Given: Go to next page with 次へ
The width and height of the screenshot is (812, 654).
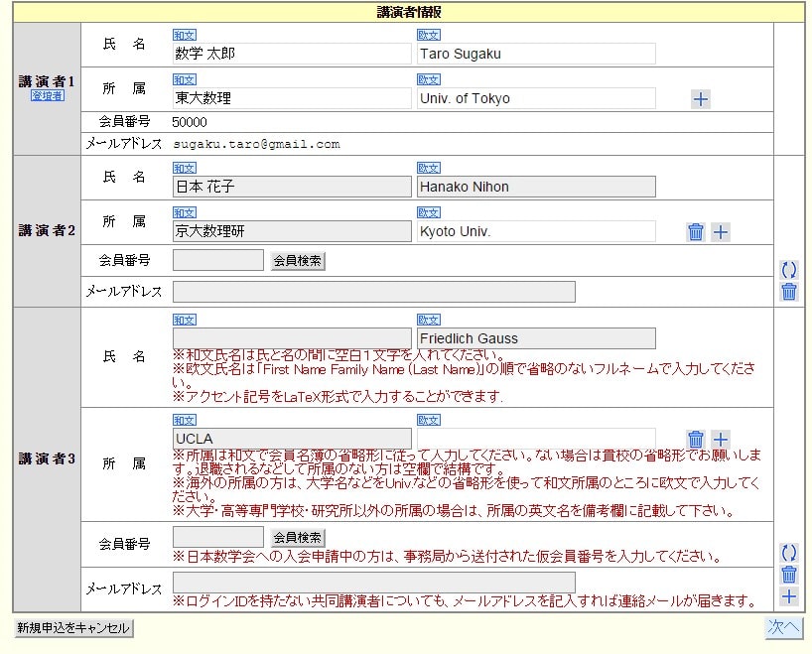Looking at the screenshot, I should coord(782,627).
